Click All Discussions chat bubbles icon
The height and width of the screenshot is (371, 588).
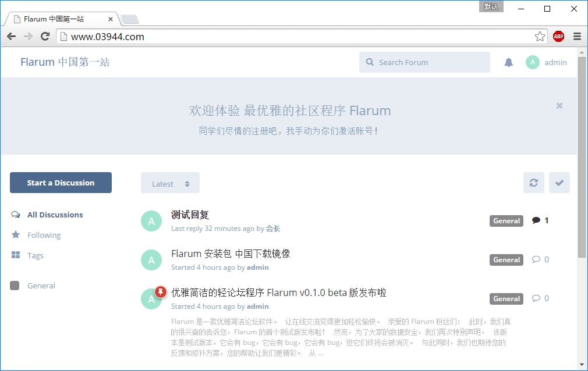[x=15, y=215]
